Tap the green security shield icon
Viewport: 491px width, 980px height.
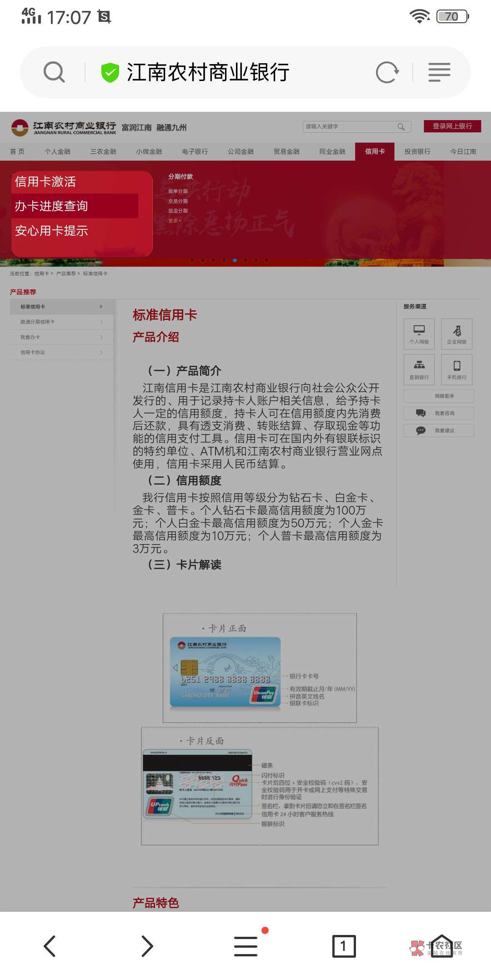[x=110, y=72]
